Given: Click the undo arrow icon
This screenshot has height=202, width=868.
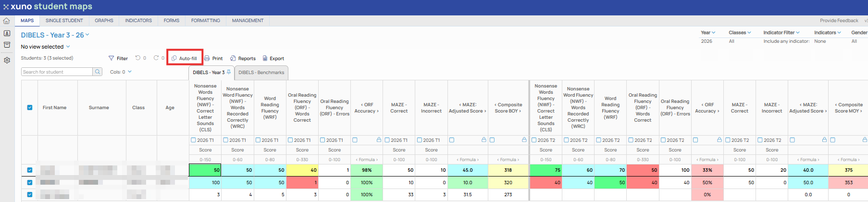Looking at the screenshot, I should [138, 58].
